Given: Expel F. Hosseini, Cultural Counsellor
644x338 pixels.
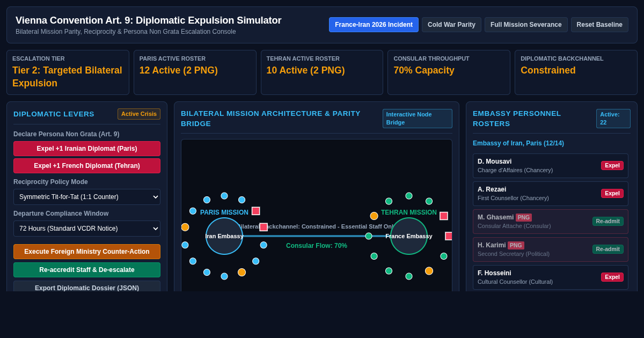Looking at the screenshot, I should [612, 277].
